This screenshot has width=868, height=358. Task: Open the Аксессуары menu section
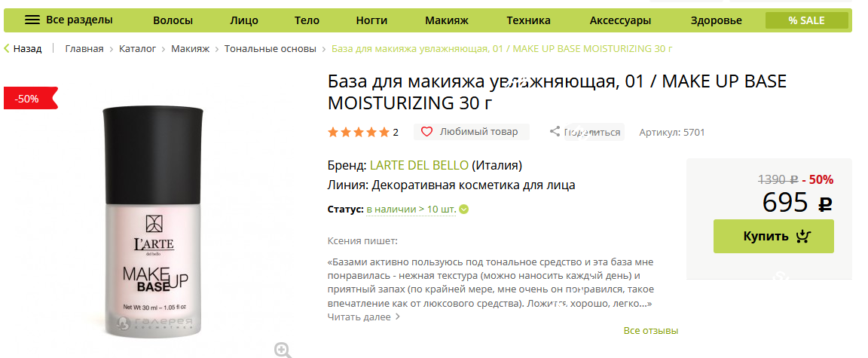click(620, 21)
